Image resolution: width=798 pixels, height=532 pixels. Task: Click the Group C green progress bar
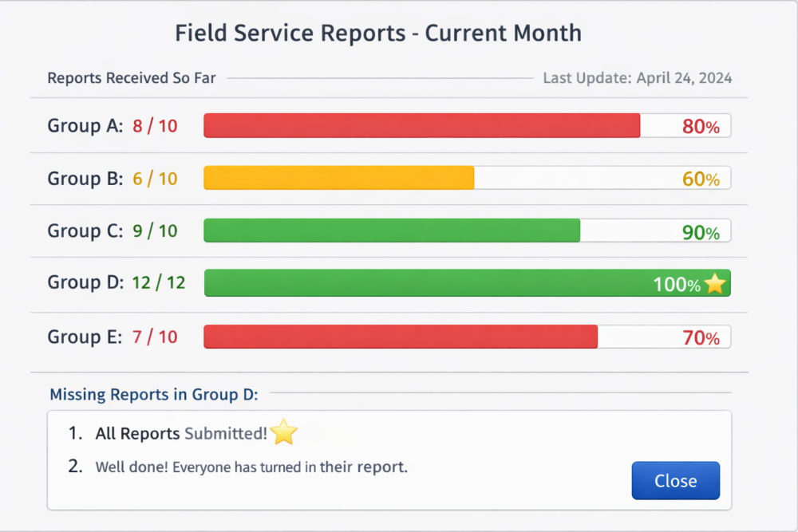pos(392,231)
